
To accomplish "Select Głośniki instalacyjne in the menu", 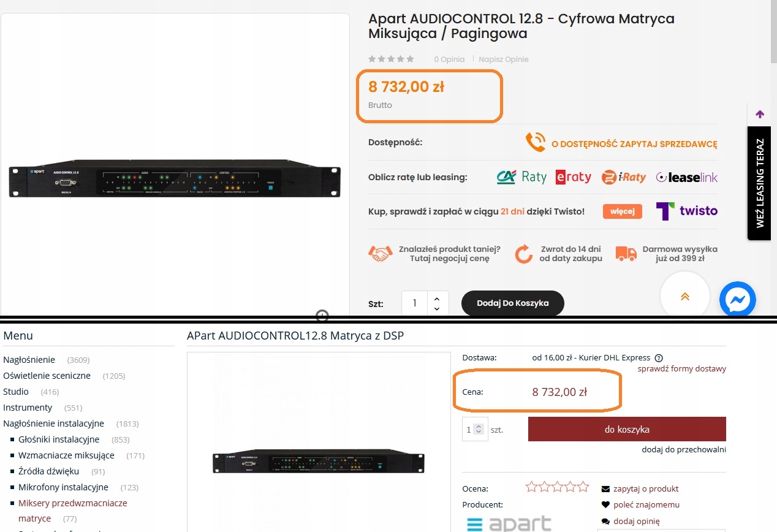I will click(x=59, y=439).
